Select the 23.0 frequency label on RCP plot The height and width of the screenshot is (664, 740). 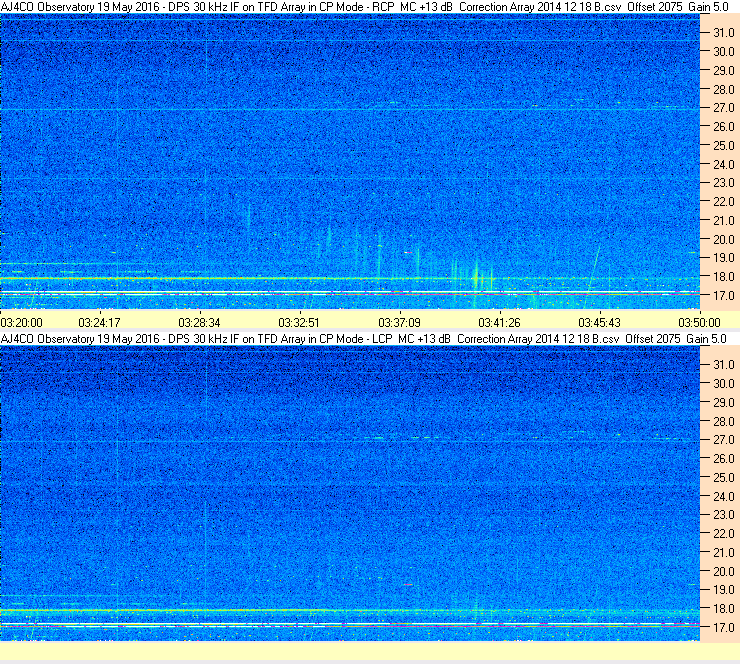[x=723, y=183]
